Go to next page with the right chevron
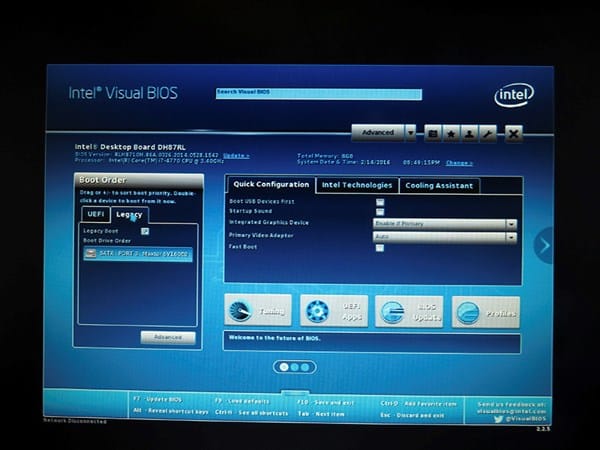600x450 pixels. pyautogui.click(x=544, y=245)
